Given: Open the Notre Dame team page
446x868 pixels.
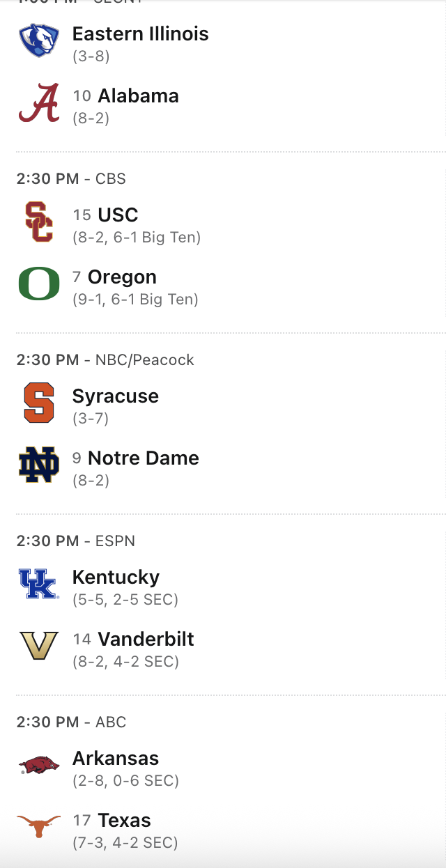Looking at the screenshot, I should tap(144, 458).
